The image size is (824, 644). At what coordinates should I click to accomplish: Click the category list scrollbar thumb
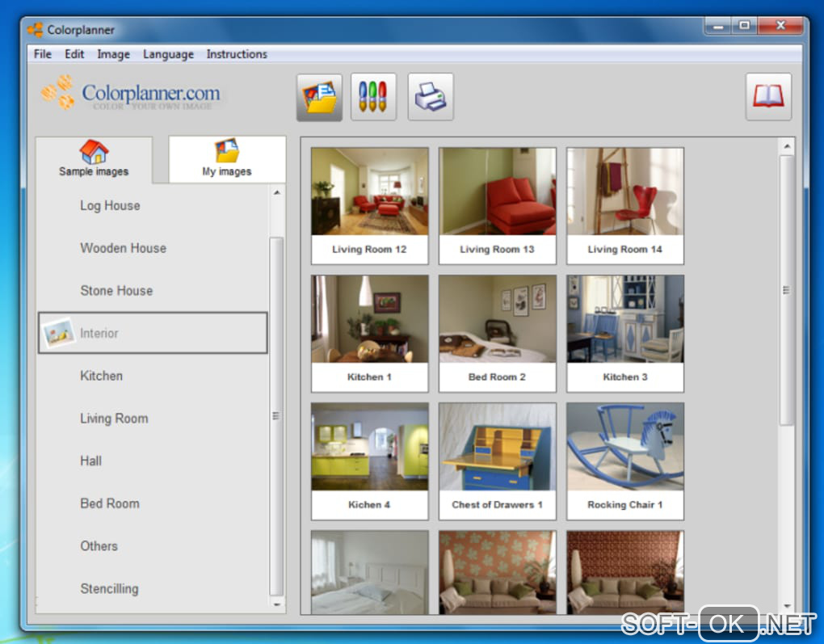tap(276, 416)
